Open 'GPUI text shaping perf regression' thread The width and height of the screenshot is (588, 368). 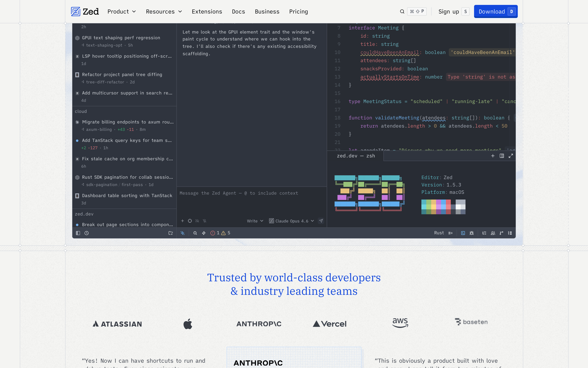coord(124,41)
